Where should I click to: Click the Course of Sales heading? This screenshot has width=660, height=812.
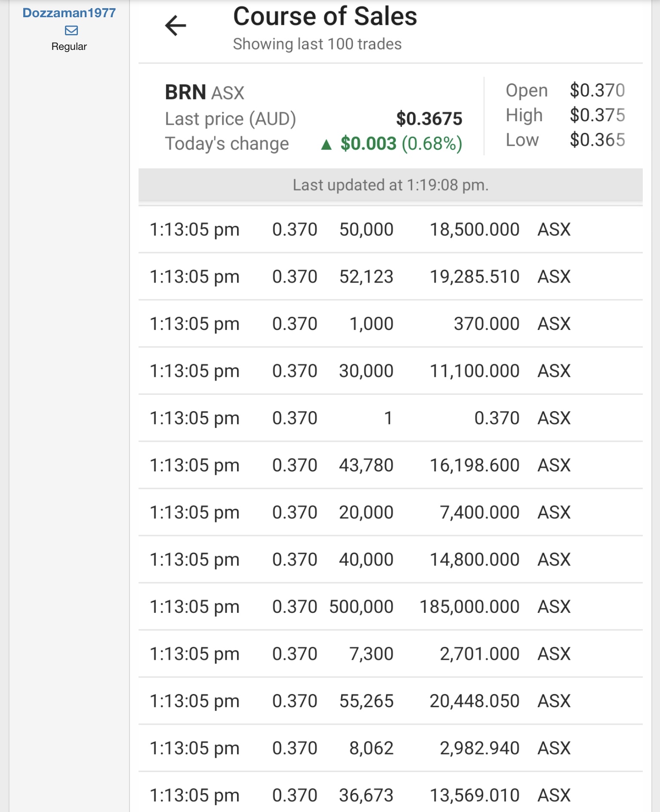coord(325,17)
